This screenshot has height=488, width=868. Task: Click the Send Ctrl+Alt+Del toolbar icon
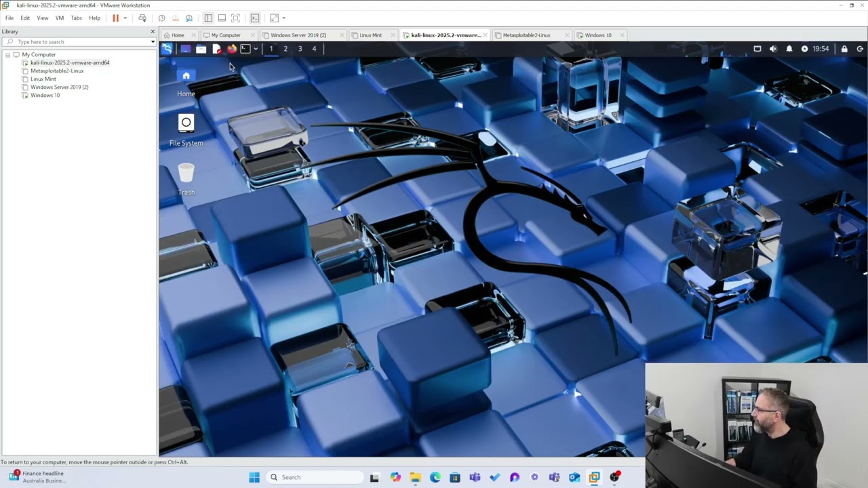(142, 18)
